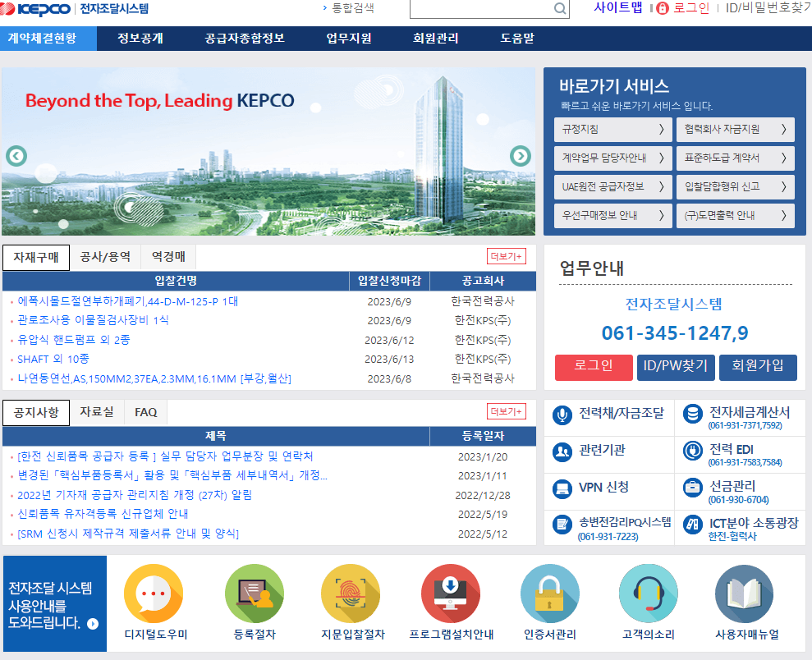812x660 pixels.
Task: Open 표준하도급 계약서 shortcut
Action: 735,158
